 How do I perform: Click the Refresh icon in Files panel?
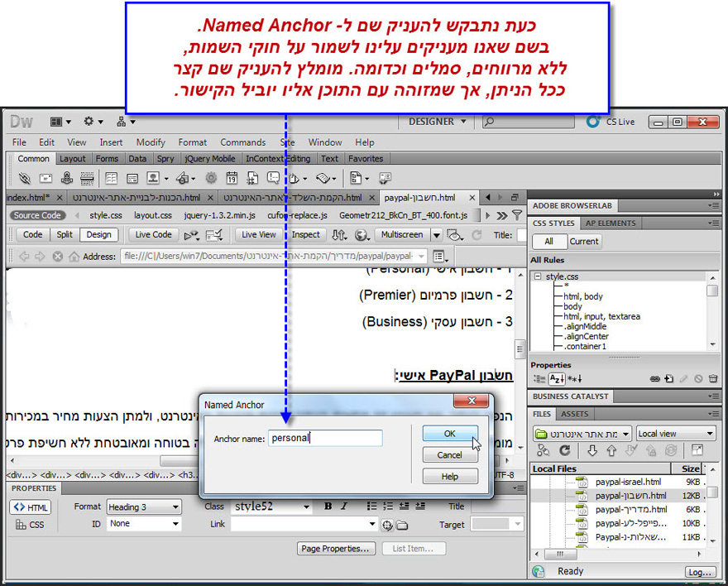(x=564, y=450)
